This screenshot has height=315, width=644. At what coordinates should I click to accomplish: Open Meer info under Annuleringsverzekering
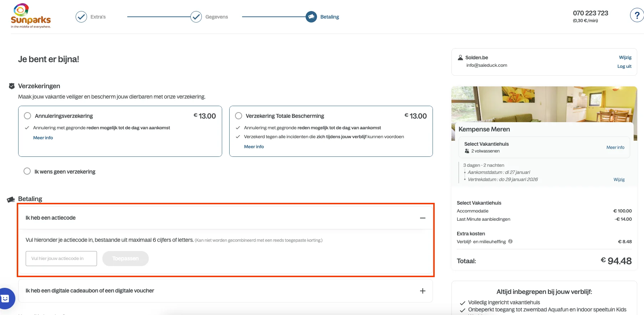click(x=43, y=138)
